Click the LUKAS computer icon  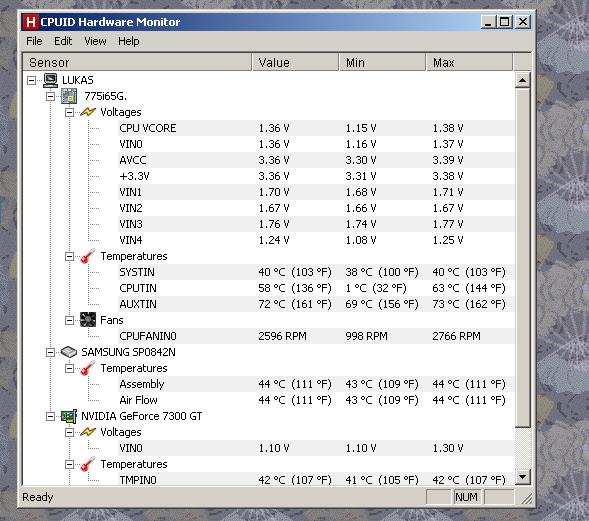(x=50, y=80)
